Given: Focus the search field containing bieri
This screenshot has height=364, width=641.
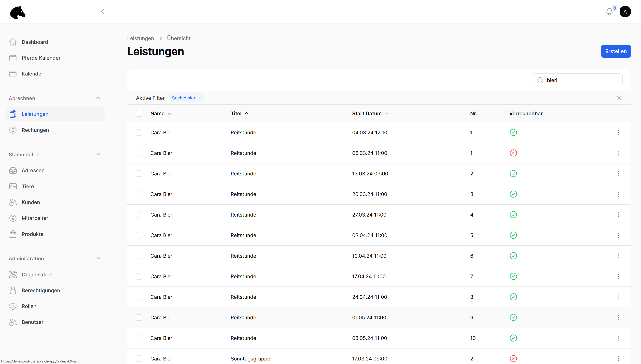Looking at the screenshot, I should (x=577, y=80).
